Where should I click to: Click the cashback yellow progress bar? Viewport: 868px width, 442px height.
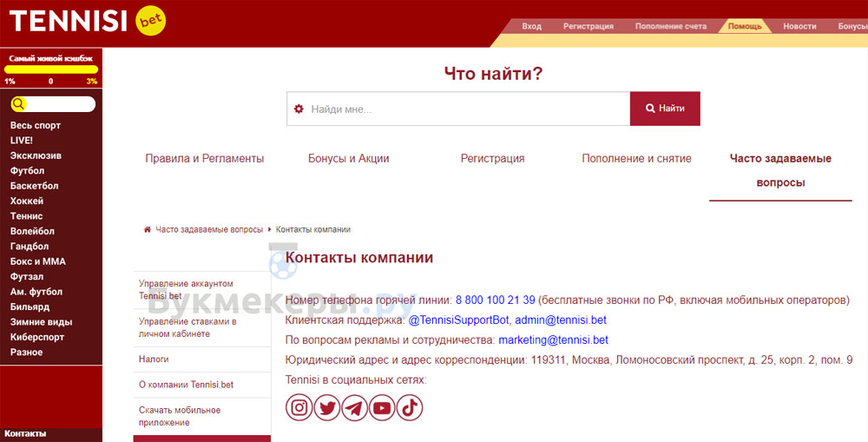[x=51, y=69]
